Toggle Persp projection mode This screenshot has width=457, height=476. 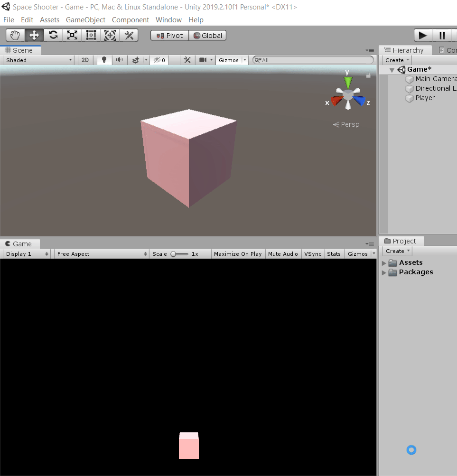[346, 124]
